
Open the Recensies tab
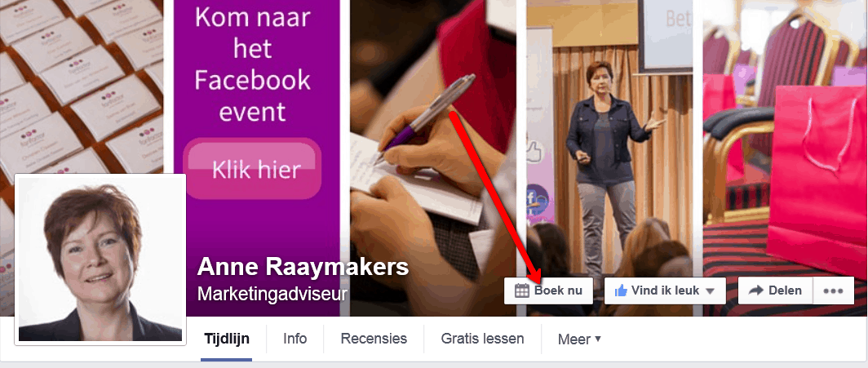coord(374,339)
